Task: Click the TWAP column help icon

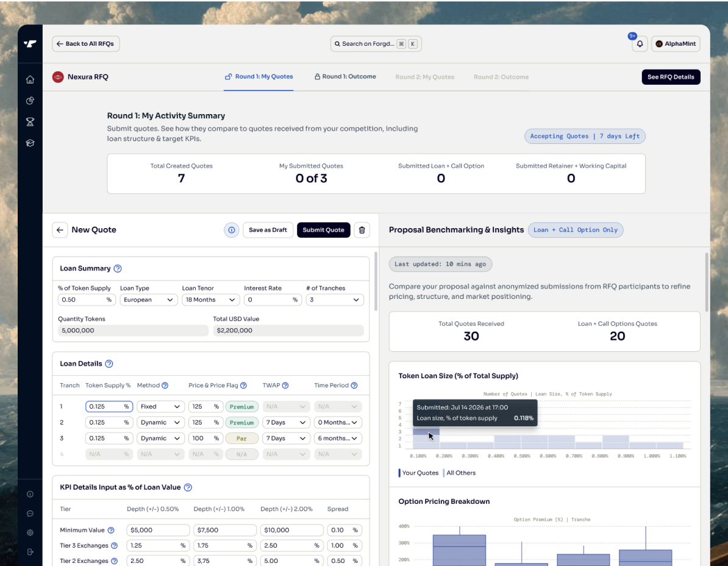Action: pyautogui.click(x=285, y=385)
